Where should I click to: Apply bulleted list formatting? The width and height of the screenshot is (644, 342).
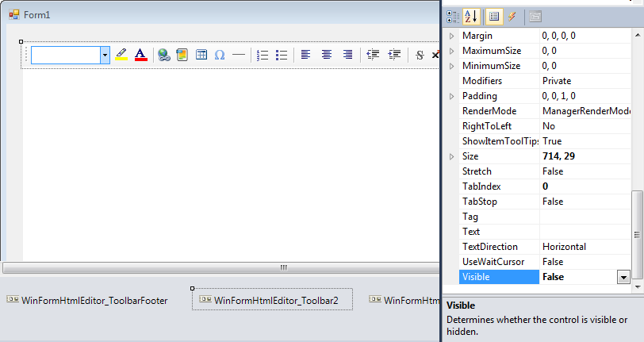(281, 55)
